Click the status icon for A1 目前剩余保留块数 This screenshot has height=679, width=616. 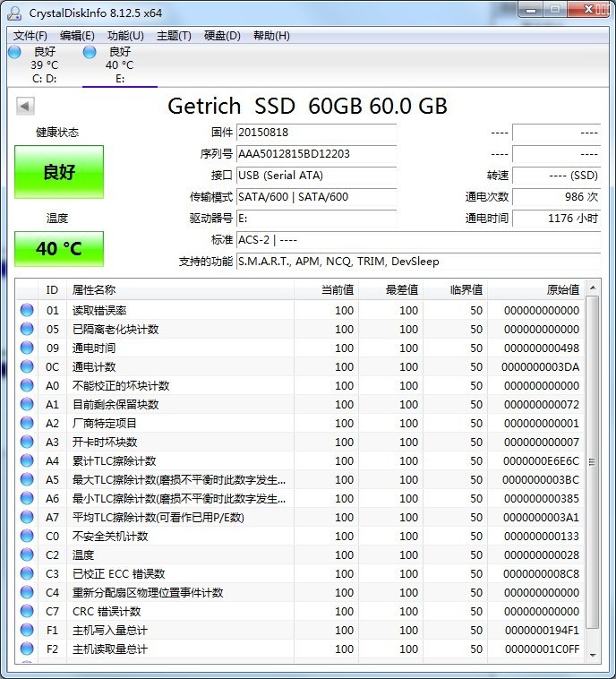click(27, 405)
